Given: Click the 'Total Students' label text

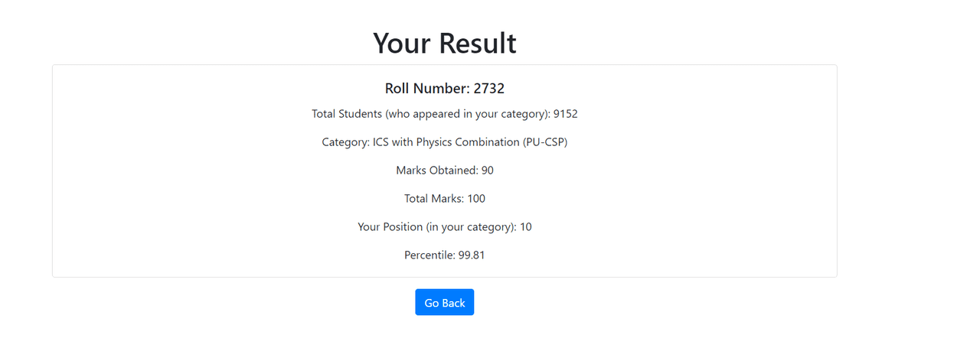Looking at the screenshot, I should coord(347,114).
